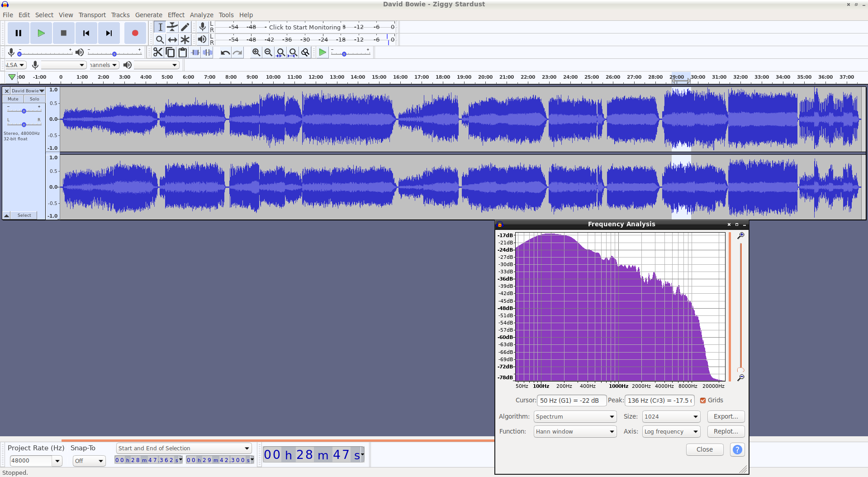Close the David Bowie track
868x477 pixels.
(x=7, y=91)
